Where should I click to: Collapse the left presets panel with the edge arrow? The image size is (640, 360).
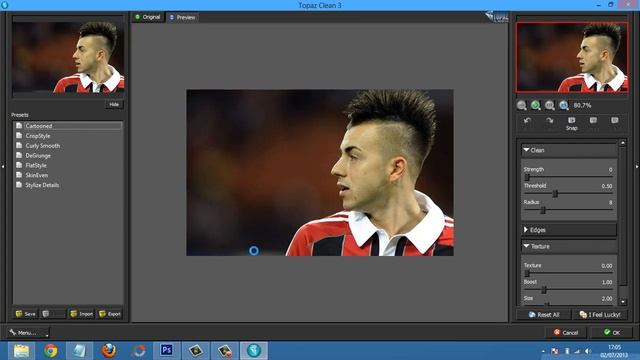3,167
